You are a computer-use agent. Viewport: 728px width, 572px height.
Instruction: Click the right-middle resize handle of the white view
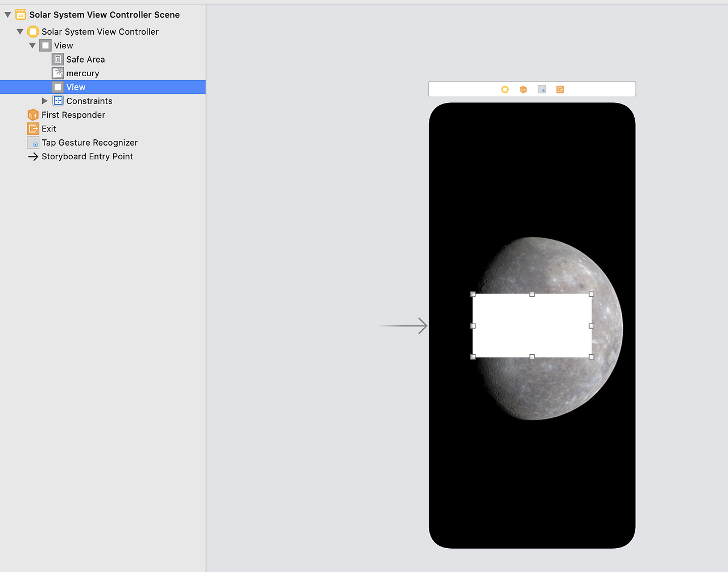click(x=591, y=326)
